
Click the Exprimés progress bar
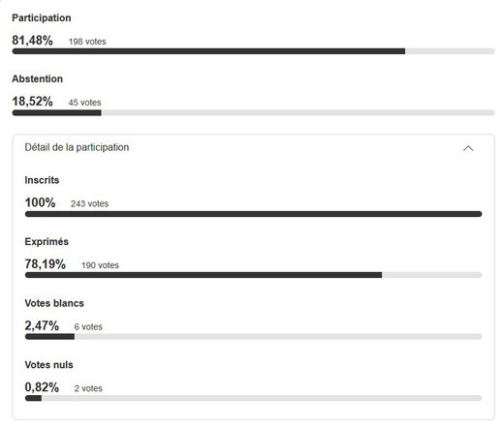253,275
